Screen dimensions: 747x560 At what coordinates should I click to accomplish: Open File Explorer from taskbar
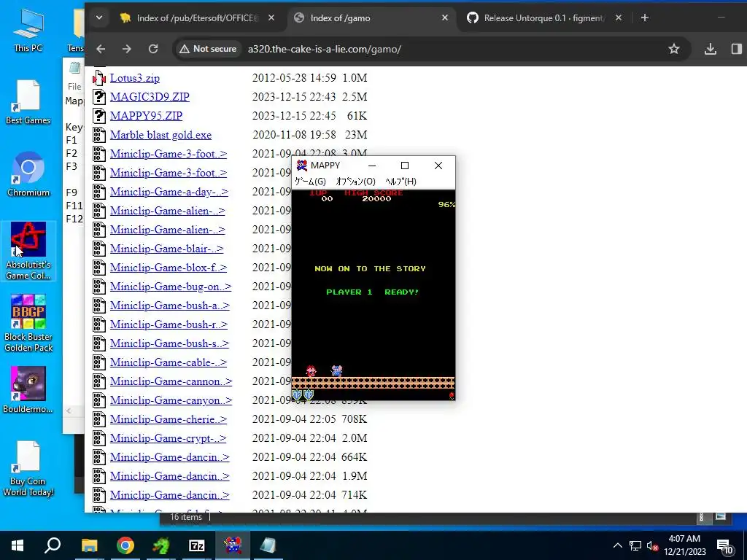(x=89, y=545)
